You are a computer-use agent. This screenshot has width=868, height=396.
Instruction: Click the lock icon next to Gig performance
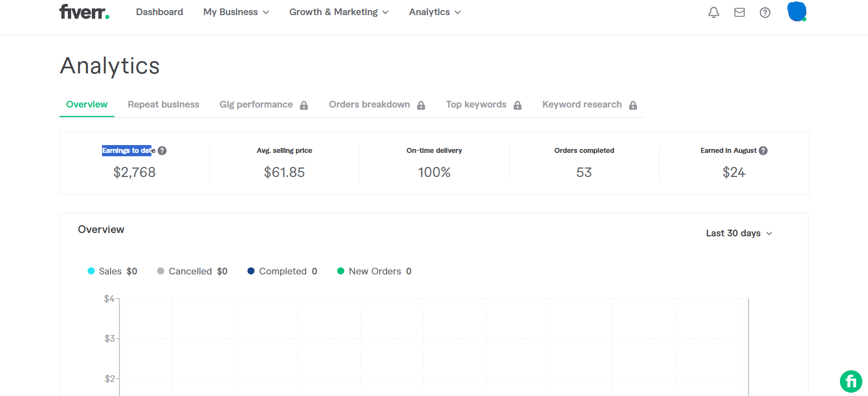(304, 105)
